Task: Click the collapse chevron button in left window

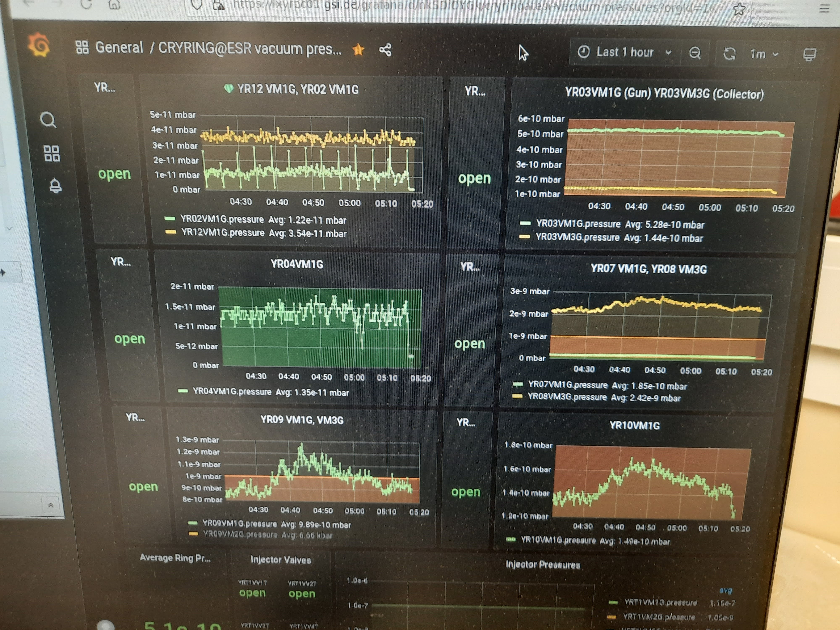Action: 51,505
